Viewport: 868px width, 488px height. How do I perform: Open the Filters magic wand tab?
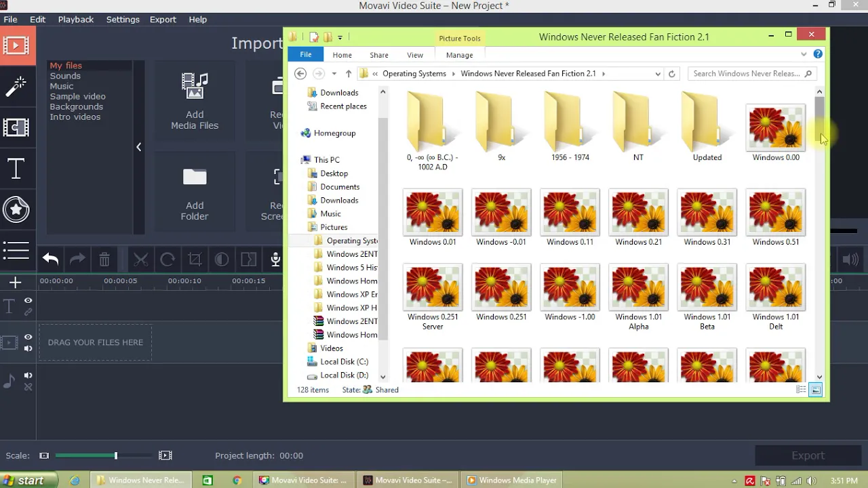click(x=16, y=87)
